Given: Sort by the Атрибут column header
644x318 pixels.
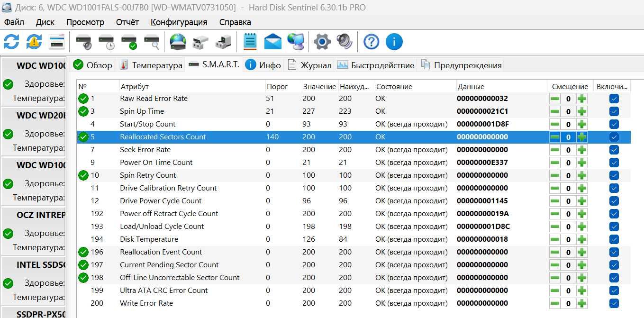Looking at the screenshot, I should (x=192, y=87).
